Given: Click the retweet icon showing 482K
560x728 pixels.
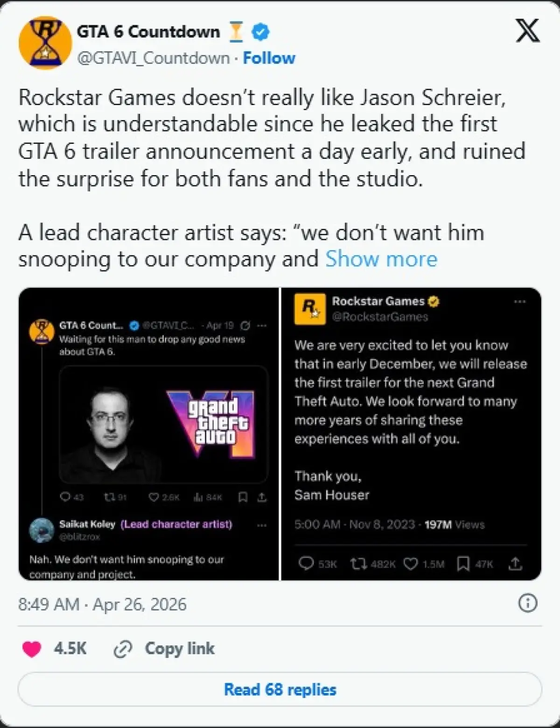Looking at the screenshot, I should click(x=358, y=564).
